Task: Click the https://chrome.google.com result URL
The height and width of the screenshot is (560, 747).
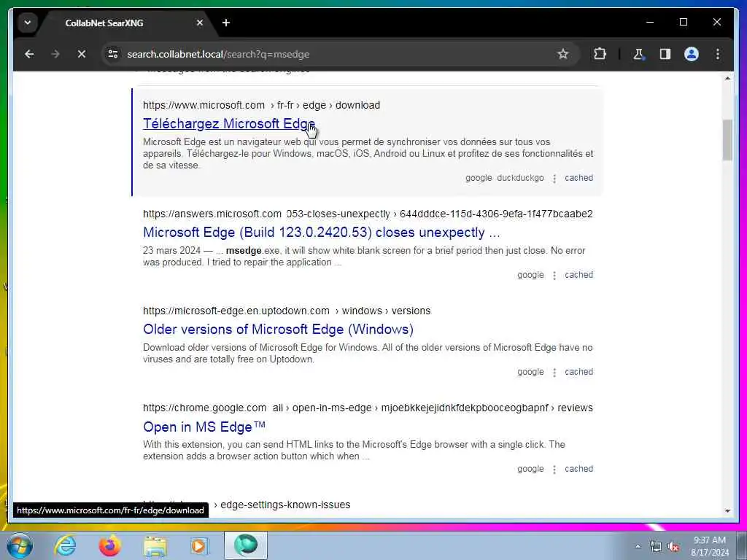Action: tap(204, 408)
